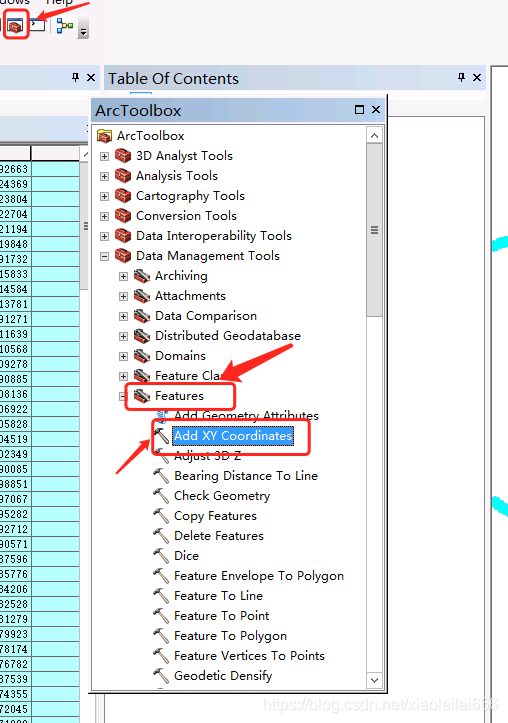Click hammer icon for Bearing Distance To Line

tap(161, 476)
